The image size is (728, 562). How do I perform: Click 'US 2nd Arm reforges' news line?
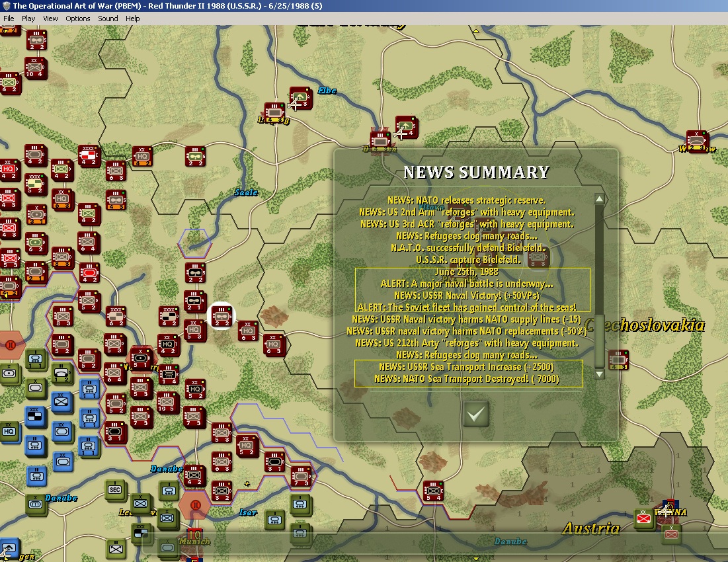[x=467, y=212]
